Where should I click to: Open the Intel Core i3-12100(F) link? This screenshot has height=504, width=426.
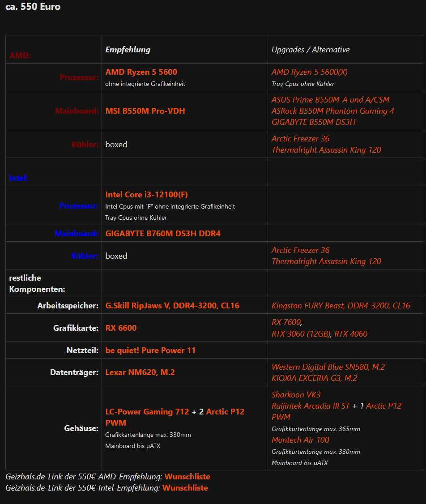[146, 194]
